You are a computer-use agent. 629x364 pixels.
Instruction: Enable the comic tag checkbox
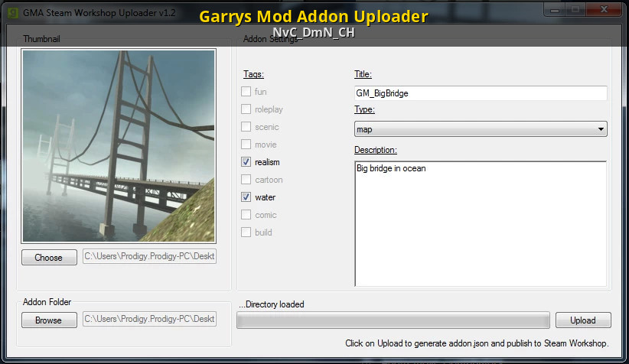point(246,215)
